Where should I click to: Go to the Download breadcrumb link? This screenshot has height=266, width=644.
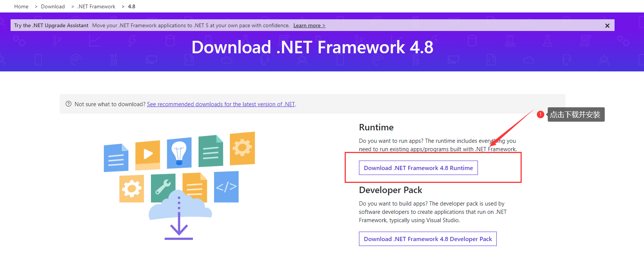(x=53, y=6)
